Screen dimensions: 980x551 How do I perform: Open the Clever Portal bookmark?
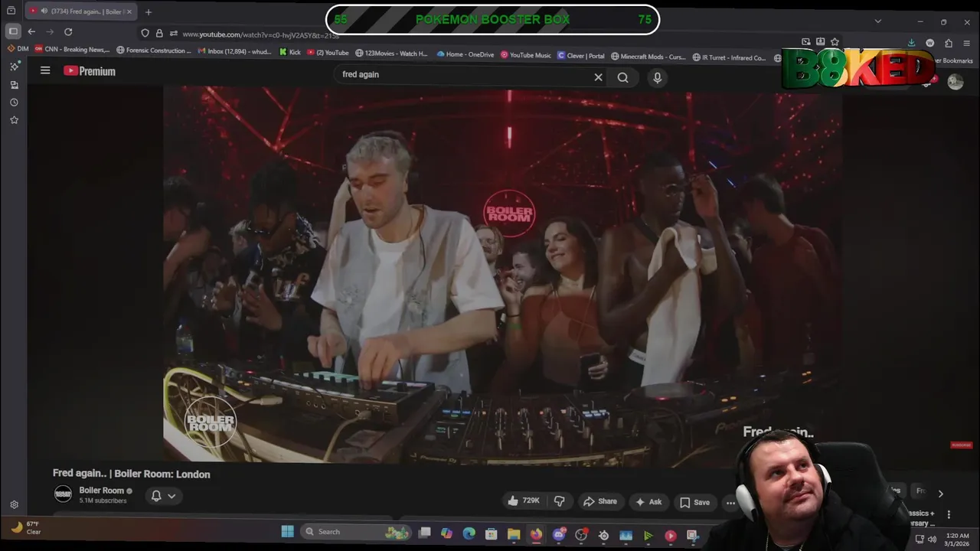tap(581, 56)
